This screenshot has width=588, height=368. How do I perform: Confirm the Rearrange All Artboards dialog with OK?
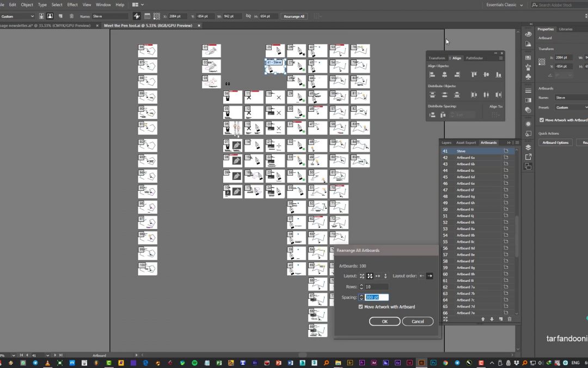click(385, 322)
